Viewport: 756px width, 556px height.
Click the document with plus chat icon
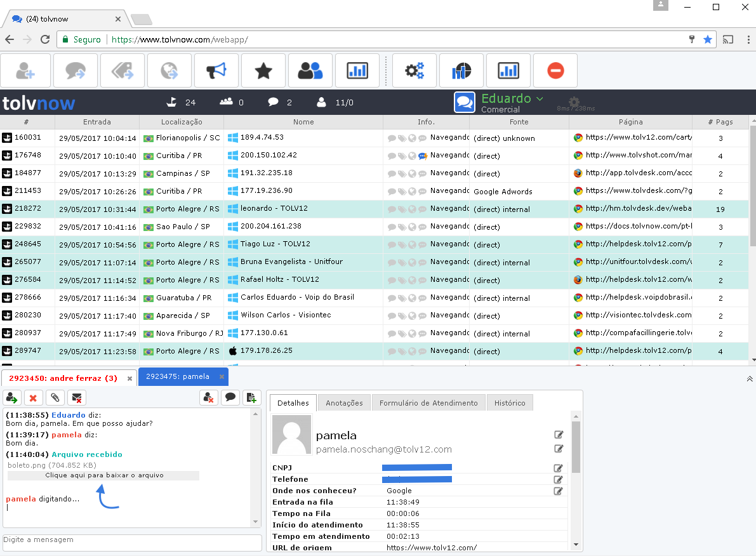pos(251,398)
